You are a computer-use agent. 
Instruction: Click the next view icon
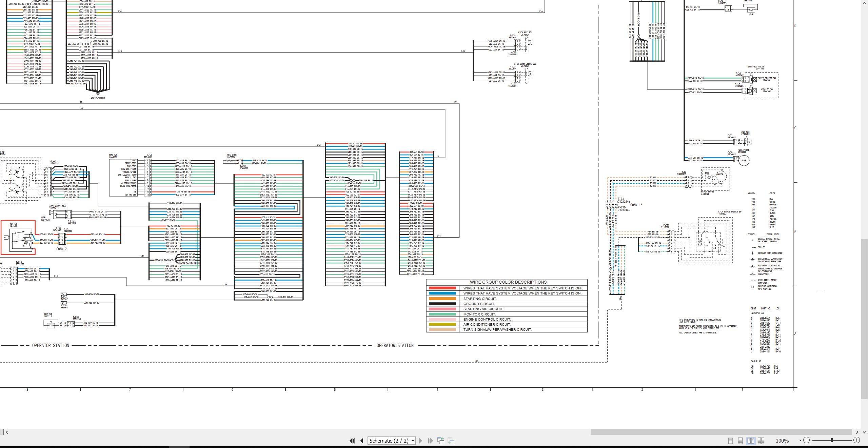click(451, 441)
